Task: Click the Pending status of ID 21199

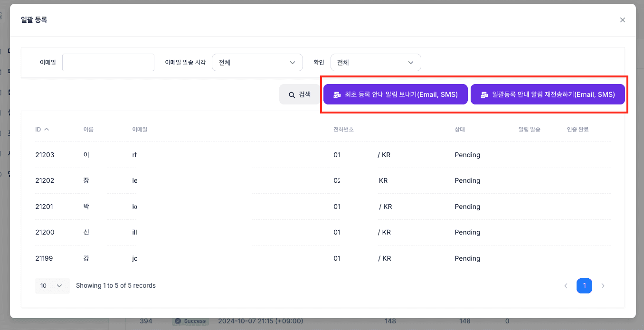Action: pyautogui.click(x=467, y=258)
